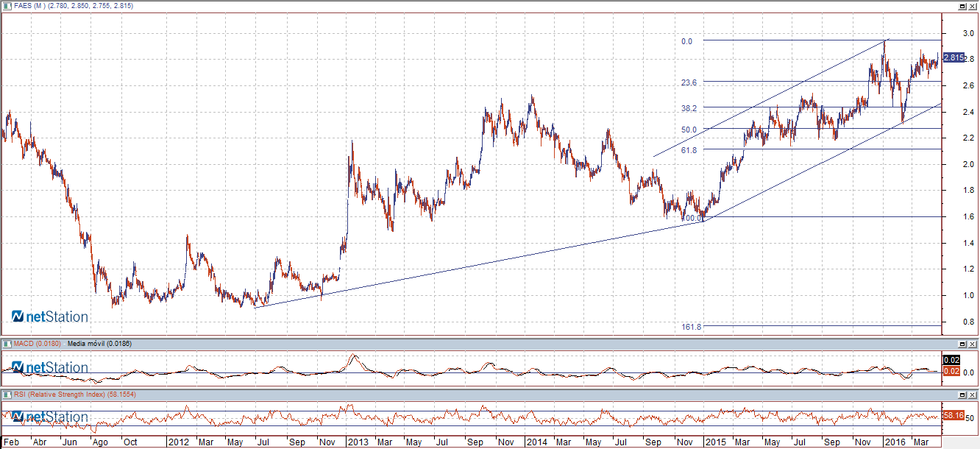Click the RSI panel indicator icon
The image size is (980, 449).
point(7,395)
